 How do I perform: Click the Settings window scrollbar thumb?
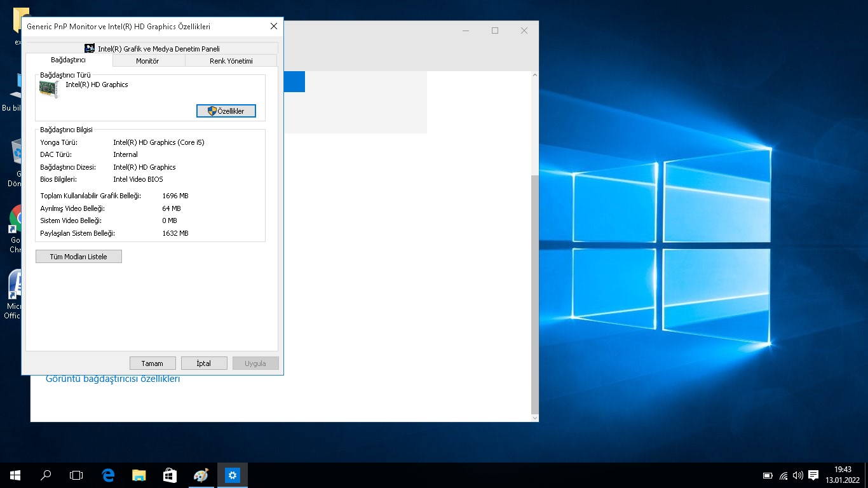point(534,294)
